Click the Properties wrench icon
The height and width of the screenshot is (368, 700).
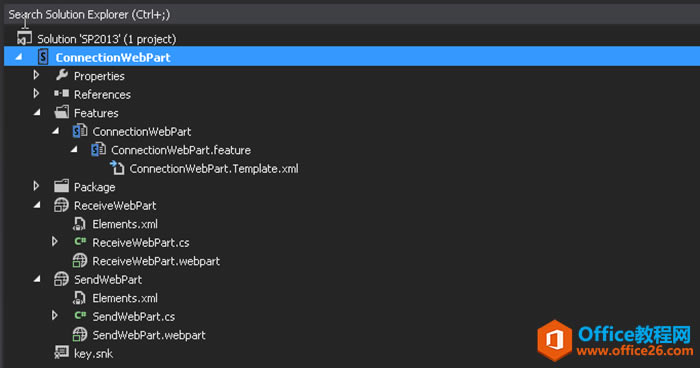[x=62, y=75]
